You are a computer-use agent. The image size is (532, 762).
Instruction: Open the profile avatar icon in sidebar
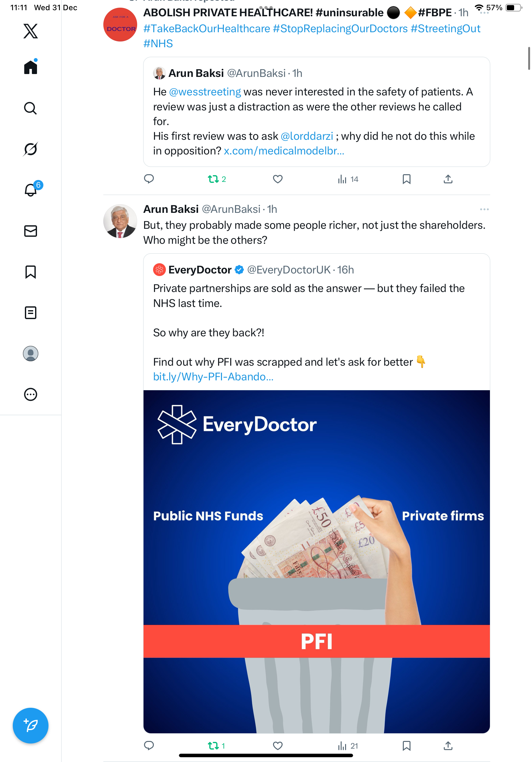coord(31,354)
